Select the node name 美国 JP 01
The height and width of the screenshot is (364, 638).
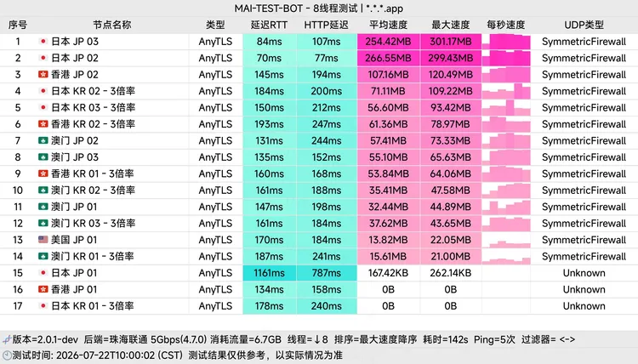(x=74, y=240)
